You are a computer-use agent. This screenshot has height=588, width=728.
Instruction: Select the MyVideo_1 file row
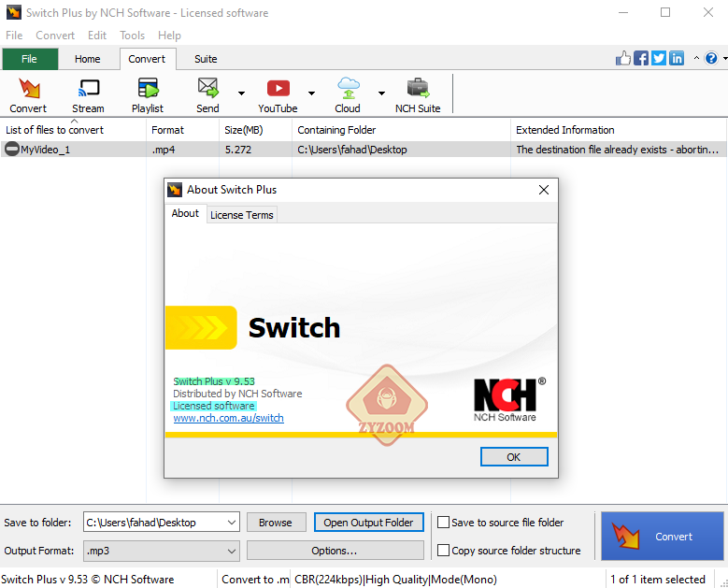pyautogui.click(x=364, y=149)
